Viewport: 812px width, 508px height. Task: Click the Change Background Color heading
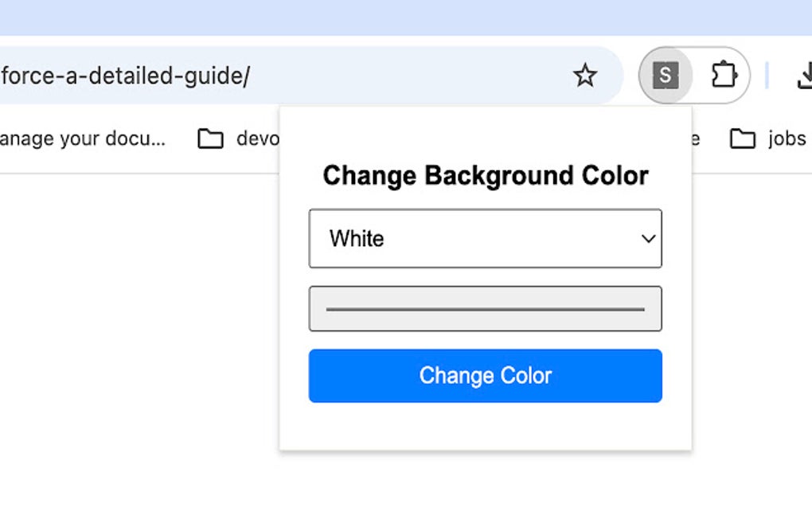point(485,175)
